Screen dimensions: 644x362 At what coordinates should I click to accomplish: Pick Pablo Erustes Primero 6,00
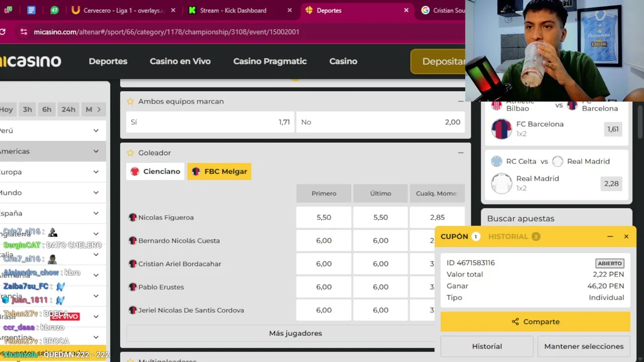[x=324, y=287]
